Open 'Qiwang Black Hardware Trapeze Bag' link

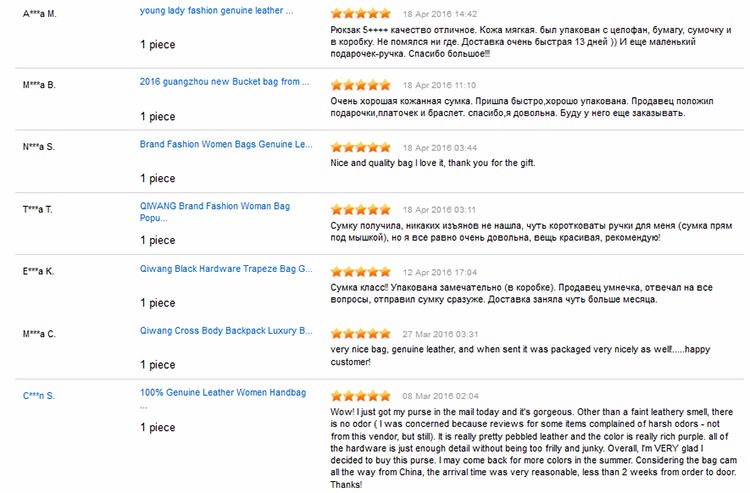[227, 269]
